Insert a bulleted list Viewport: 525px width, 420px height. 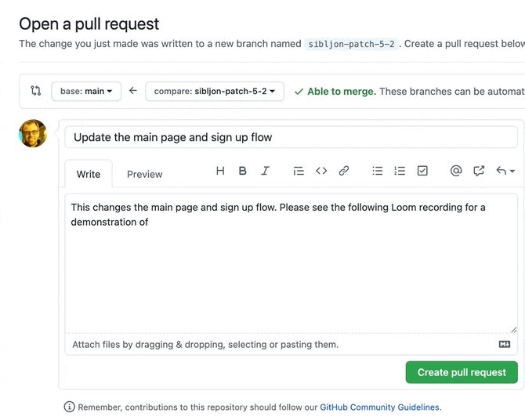(378, 171)
